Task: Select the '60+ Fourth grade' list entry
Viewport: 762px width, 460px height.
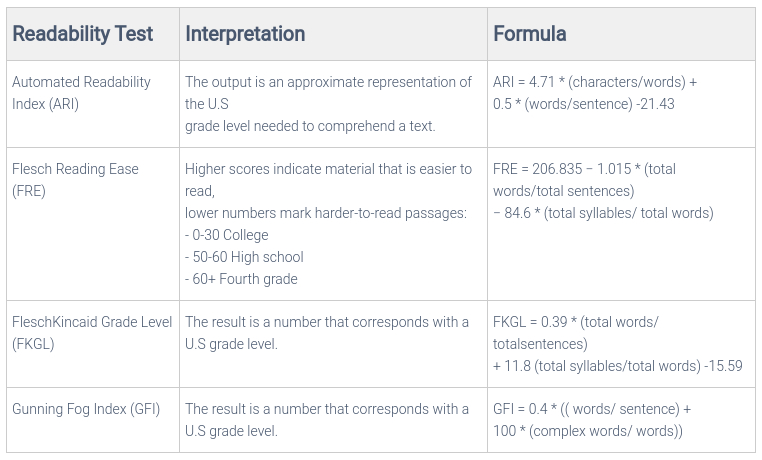Action: [x=241, y=279]
